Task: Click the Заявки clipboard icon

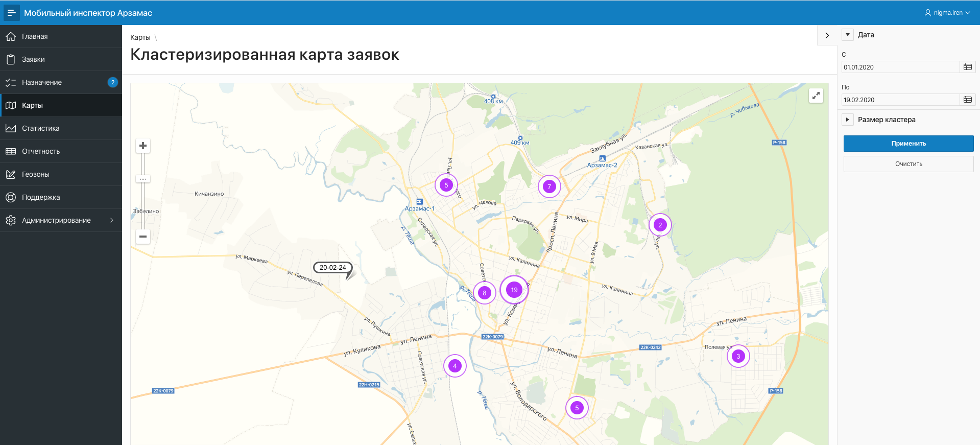Action: click(x=11, y=59)
